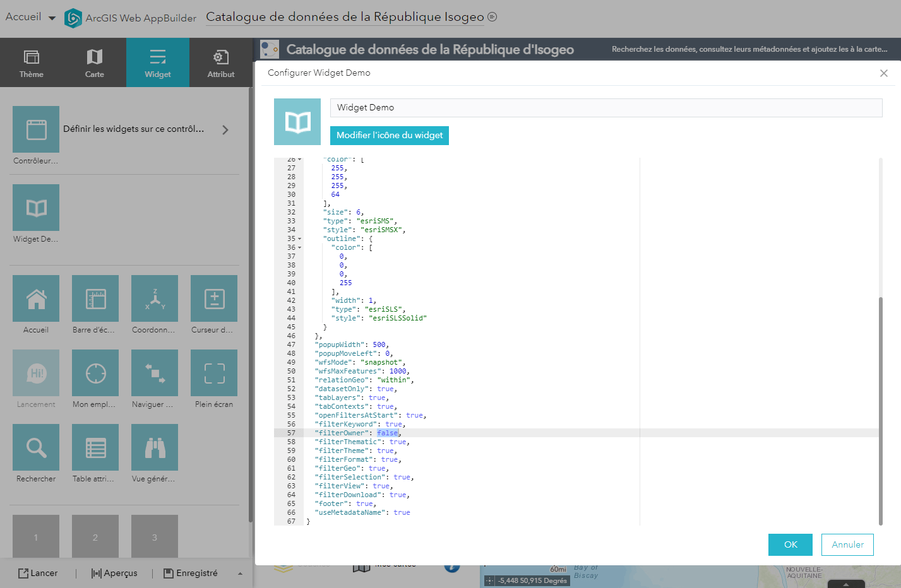Click the "within" relationGeo value
The width and height of the screenshot is (901, 588).
click(394, 380)
